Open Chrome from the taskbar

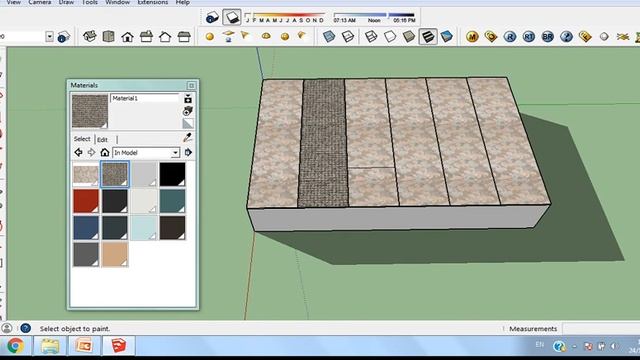click(x=16, y=346)
